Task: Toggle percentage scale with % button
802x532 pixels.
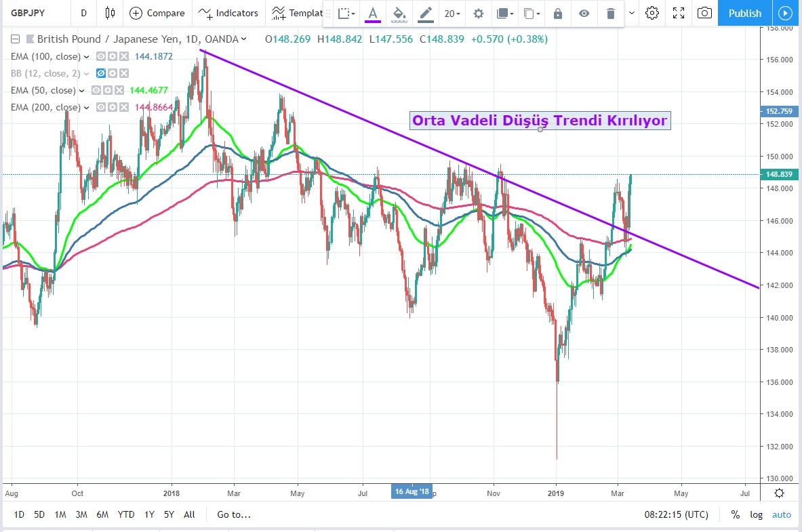Action: [735, 514]
